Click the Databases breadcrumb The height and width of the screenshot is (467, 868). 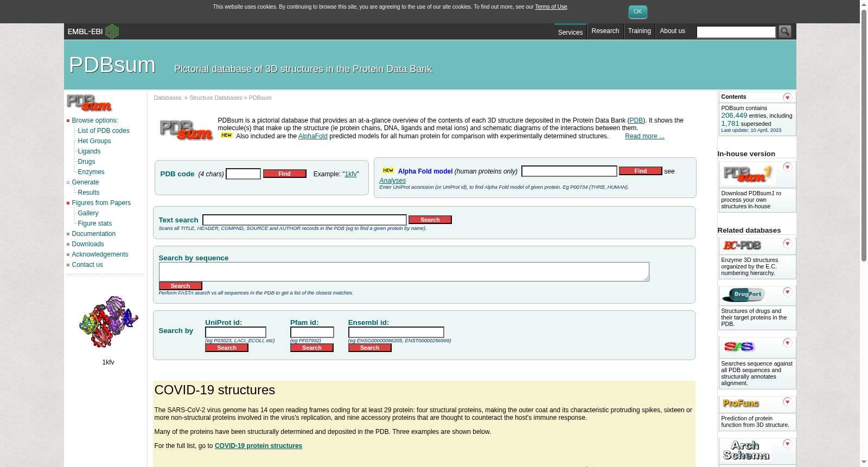pos(168,98)
